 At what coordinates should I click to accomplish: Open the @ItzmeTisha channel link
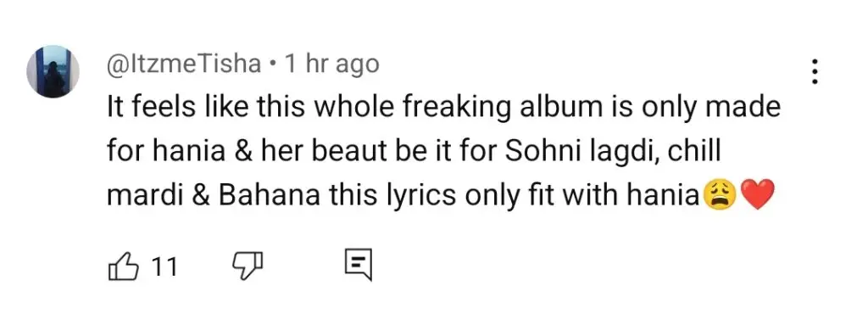pyautogui.click(x=184, y=64)
